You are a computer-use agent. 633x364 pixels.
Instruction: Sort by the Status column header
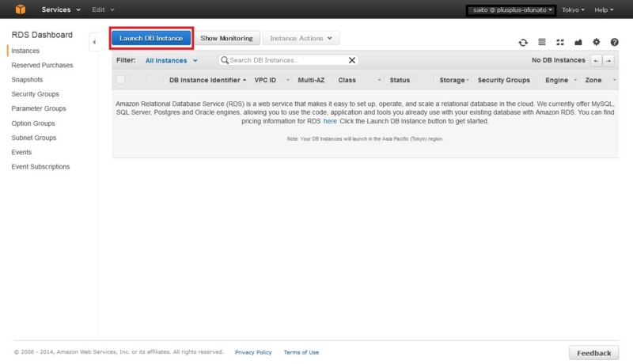(400, 80)
